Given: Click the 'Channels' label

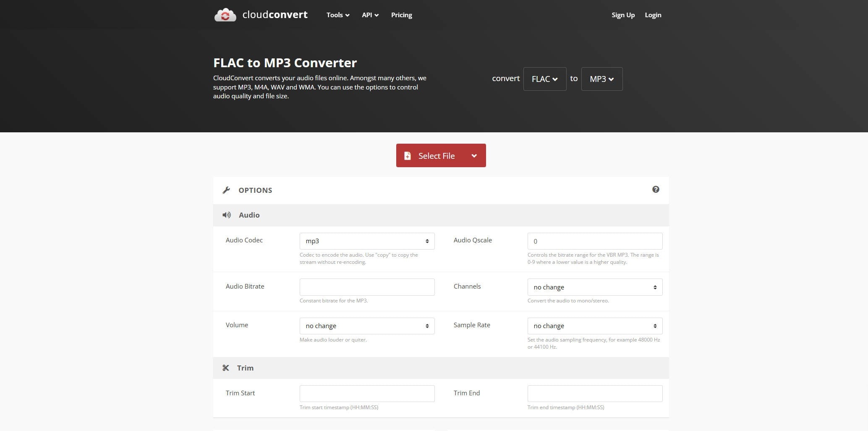Looking at the screenshot, I should (467, 286).
